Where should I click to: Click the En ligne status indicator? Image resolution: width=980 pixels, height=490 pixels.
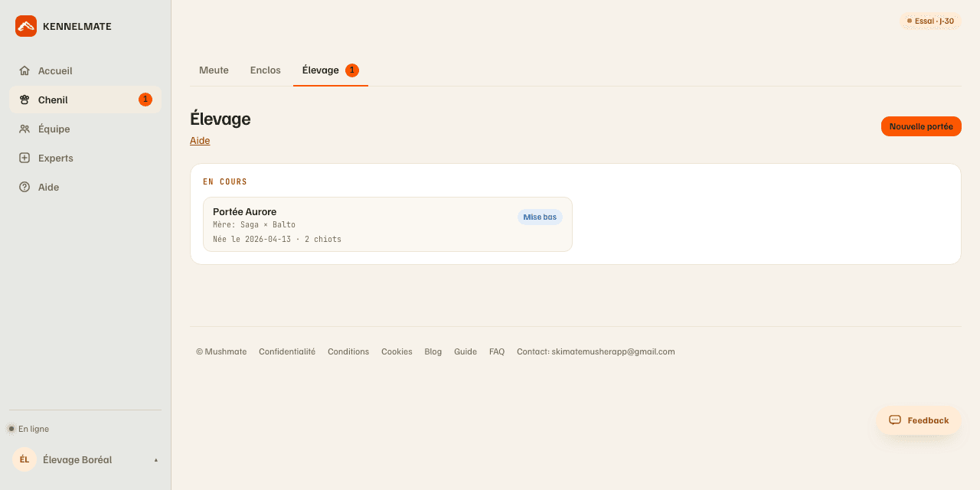click(x=28, y=429)
